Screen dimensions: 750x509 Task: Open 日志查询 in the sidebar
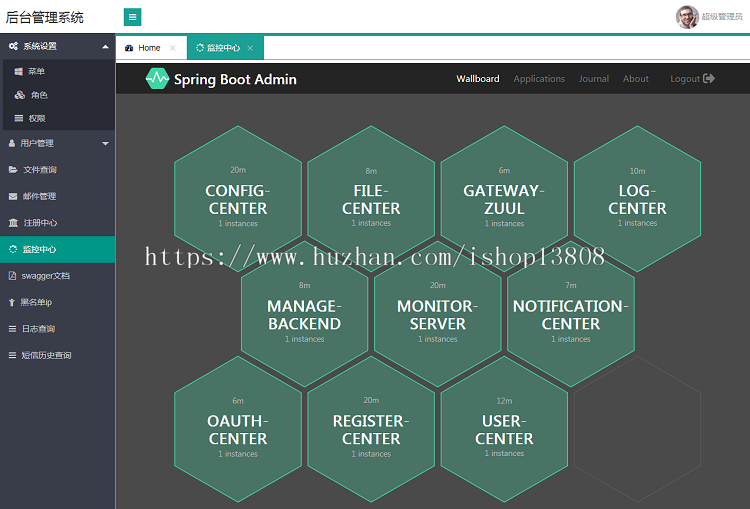[57, 329]
